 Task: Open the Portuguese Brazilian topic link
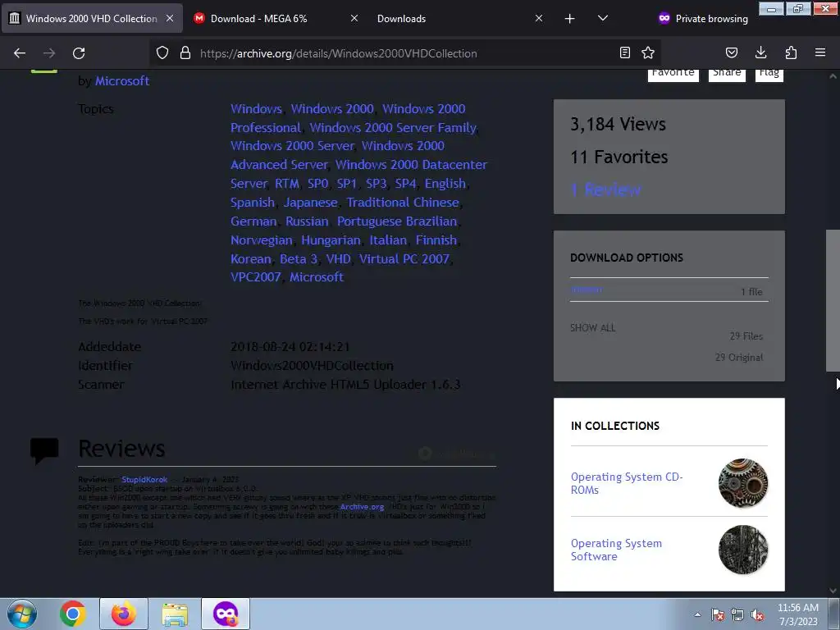(x=397, y=221)
